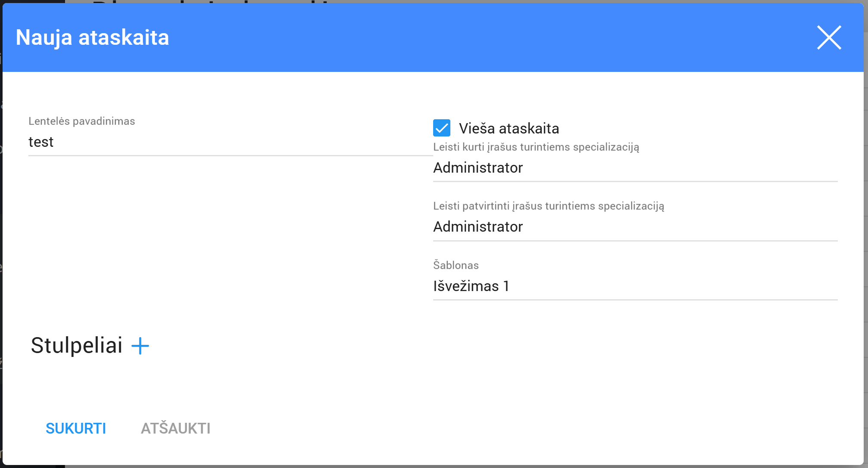This screenshot has height=468, width=868.
Task: Click Administrator value under Leisti patvirtinti įrašus
Action: click(478, 227)
